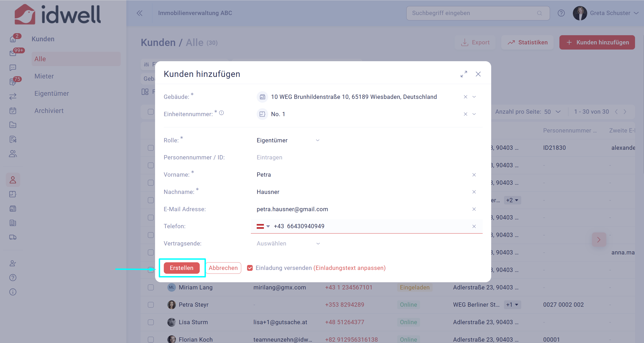Open the help question mark sidebar icon
Screen dimensions: 644x343
coord(13,278)
